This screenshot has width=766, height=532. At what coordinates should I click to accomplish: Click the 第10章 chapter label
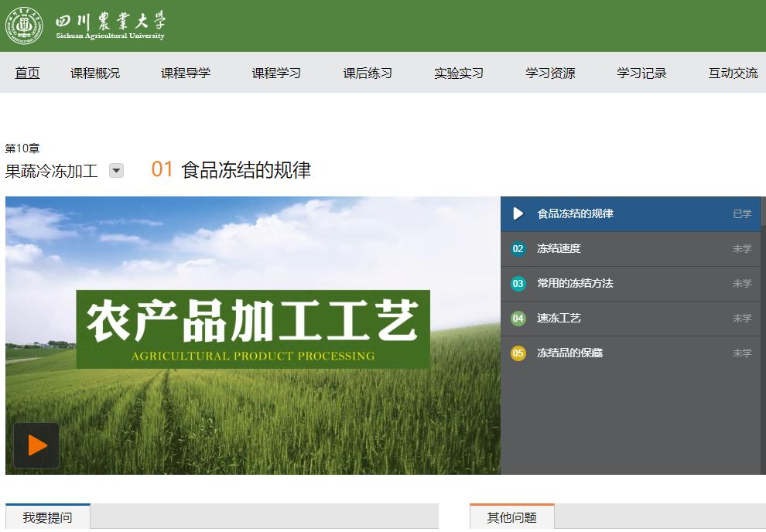click(22, 148)
